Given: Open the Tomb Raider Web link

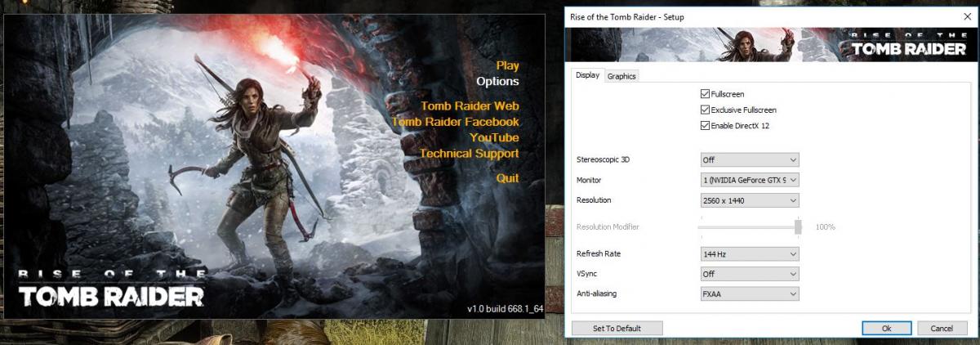Looking at the screenshot, I should (x=470, y=105).
